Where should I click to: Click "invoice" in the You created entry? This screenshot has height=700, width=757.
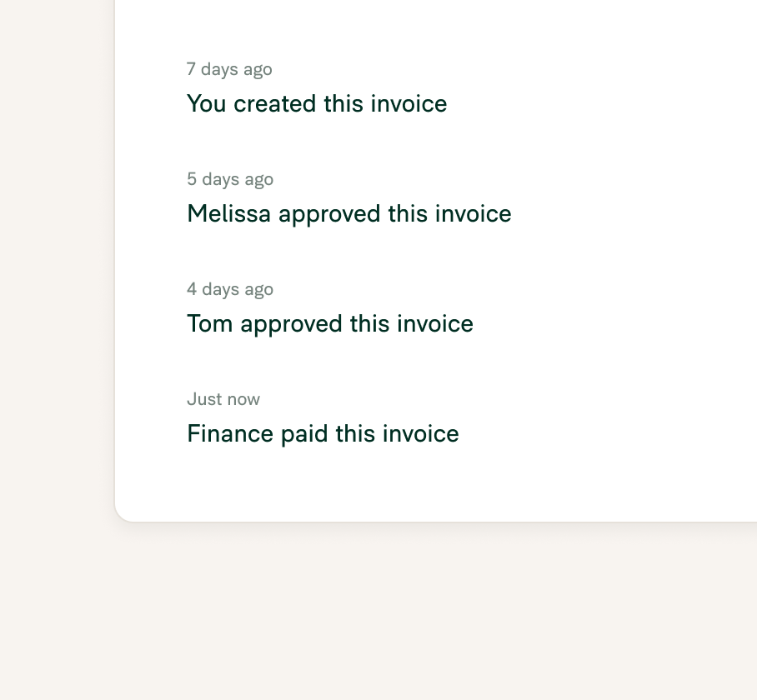(409, 103)
